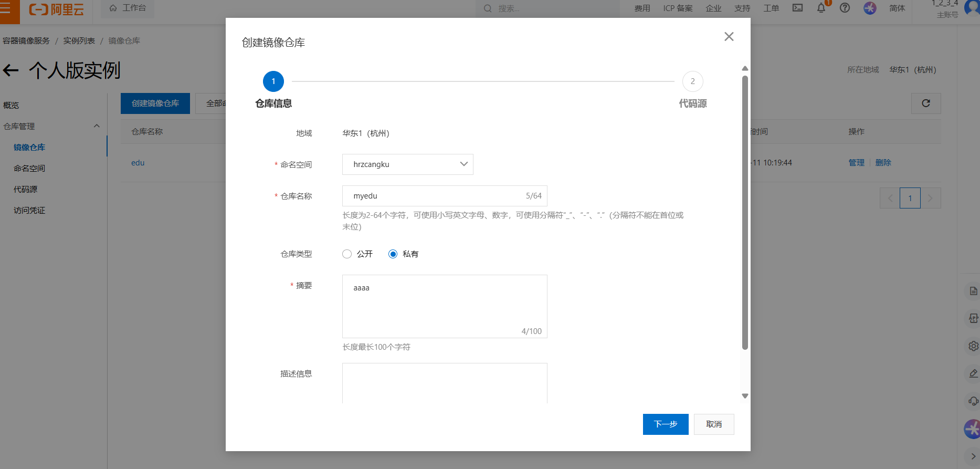Screen dimensions: 980x469
Task: Select page 1 in pagination
Action: click(910, 198)
